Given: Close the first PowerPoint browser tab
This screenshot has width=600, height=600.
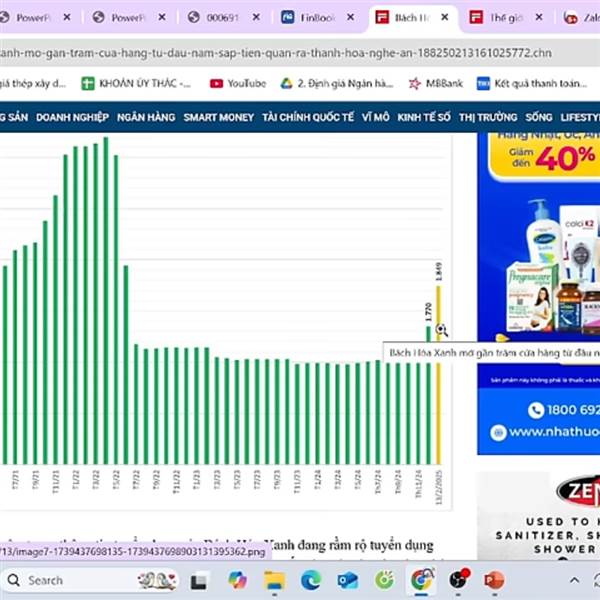Looking at the screenshot, I should (67, 17).
